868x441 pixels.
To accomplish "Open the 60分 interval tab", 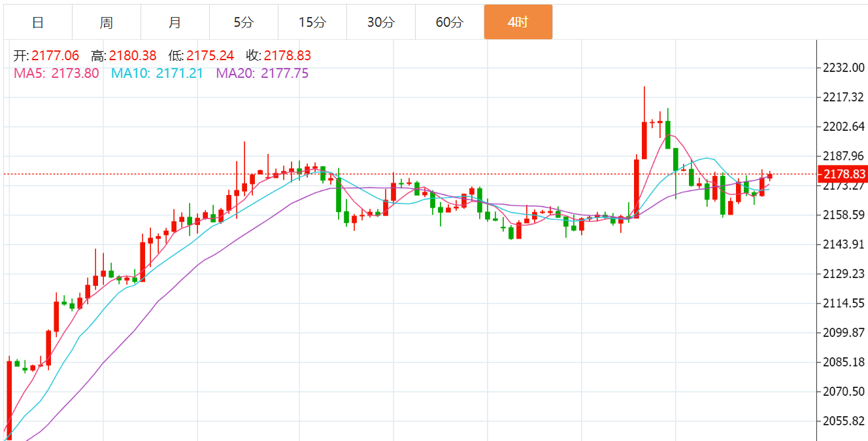I will coord(450,22).
